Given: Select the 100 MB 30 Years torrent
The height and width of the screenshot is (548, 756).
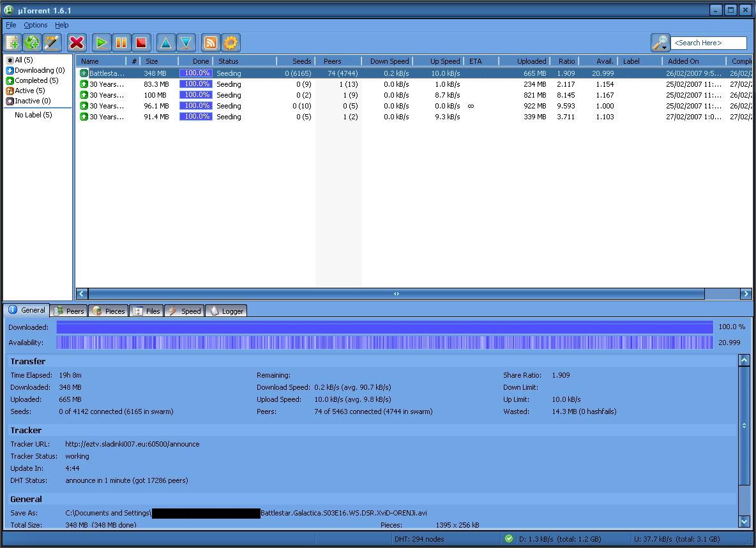Looking at the screenshot, I should tap(414, 95).
